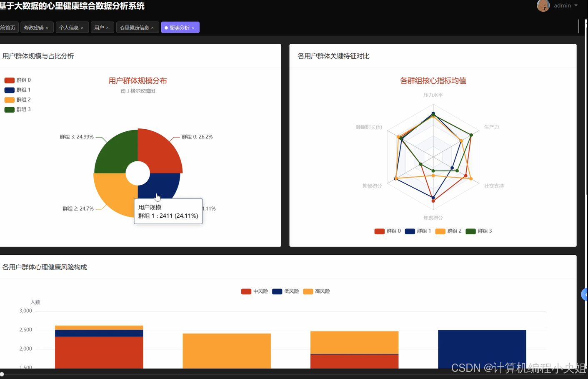Viewport: 588px width, 379px height.
Task: Disable 群组 3 in the radar chart legend
Action: pos(479,231)
